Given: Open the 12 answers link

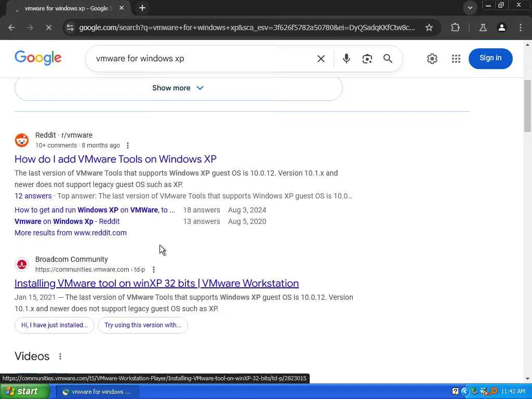Looking at the screenshot, I should pos(33,196).
